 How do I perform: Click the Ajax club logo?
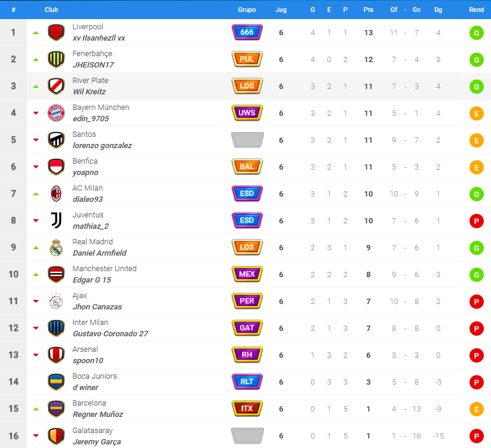(56, 301)
